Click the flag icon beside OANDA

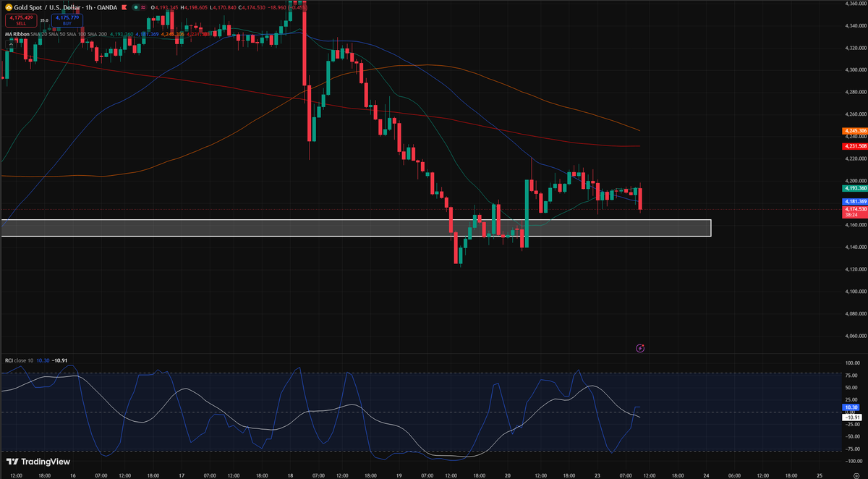tap(124, 7)
